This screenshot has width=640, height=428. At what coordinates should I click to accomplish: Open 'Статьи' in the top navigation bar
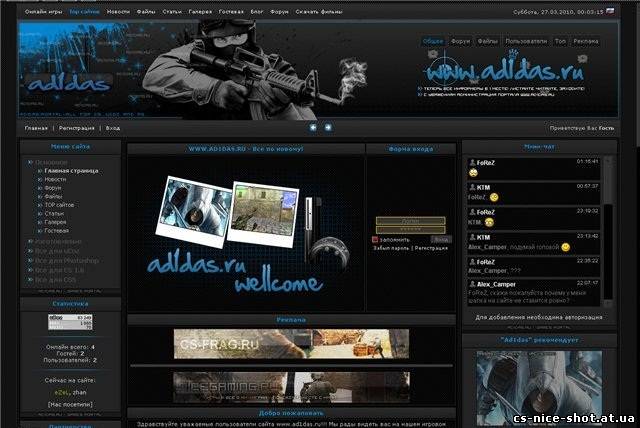(x=172, y=12)
